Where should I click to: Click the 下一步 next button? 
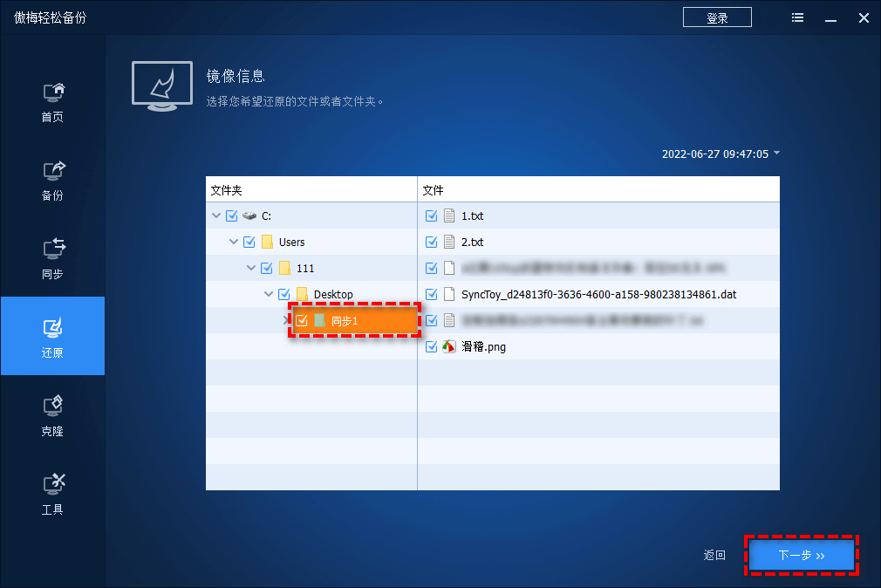point(801,555)
